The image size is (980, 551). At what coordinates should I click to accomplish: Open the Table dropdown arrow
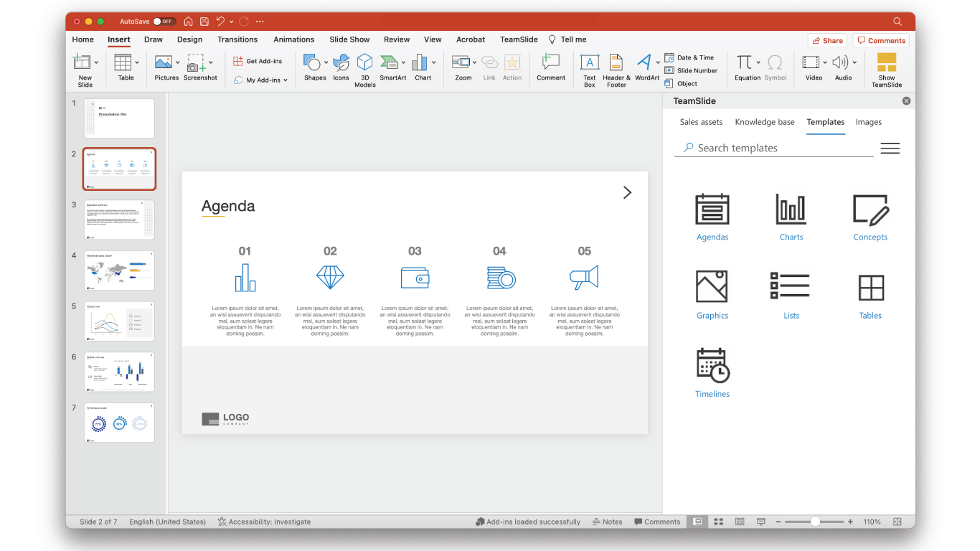tap(137, 62)
